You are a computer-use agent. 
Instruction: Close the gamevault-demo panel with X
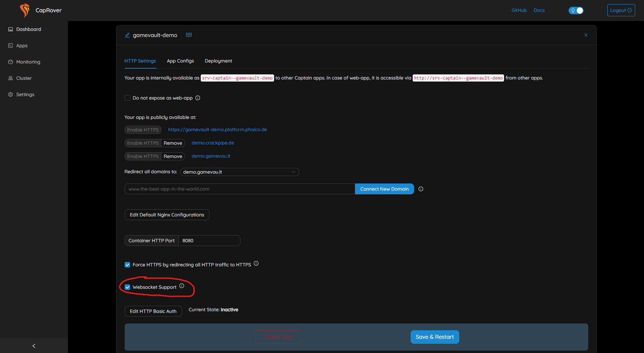pyautogui.click(x=586, y=35)
